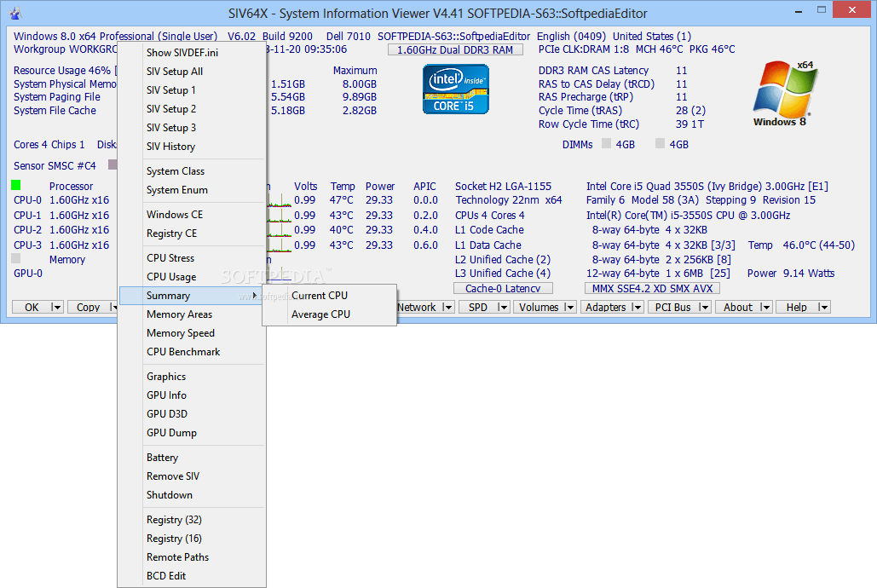
Task: Choose SIV Setup 1 menu entry
Action: 192,90
